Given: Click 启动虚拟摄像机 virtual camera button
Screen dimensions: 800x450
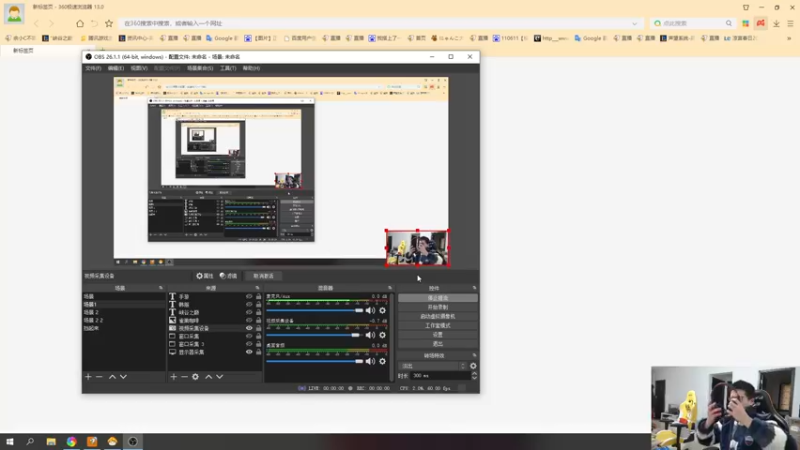Looking at the screenshot, I should (x=438, y=316).
